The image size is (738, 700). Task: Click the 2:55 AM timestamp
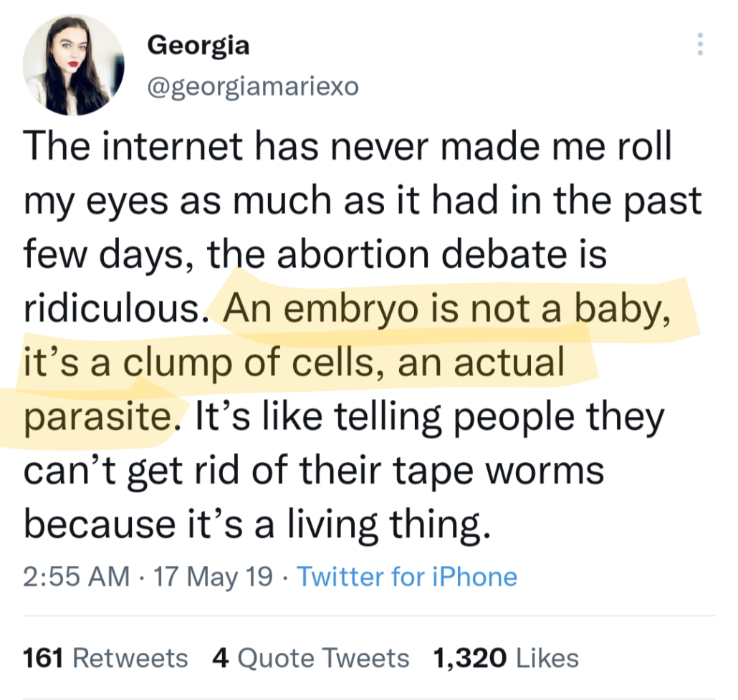click(x=77, y=577)
